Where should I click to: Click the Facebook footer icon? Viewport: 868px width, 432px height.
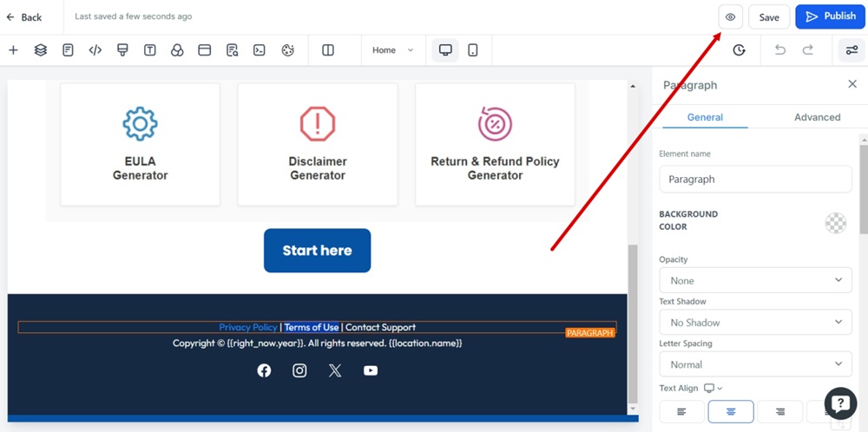[x=264, y=370]
